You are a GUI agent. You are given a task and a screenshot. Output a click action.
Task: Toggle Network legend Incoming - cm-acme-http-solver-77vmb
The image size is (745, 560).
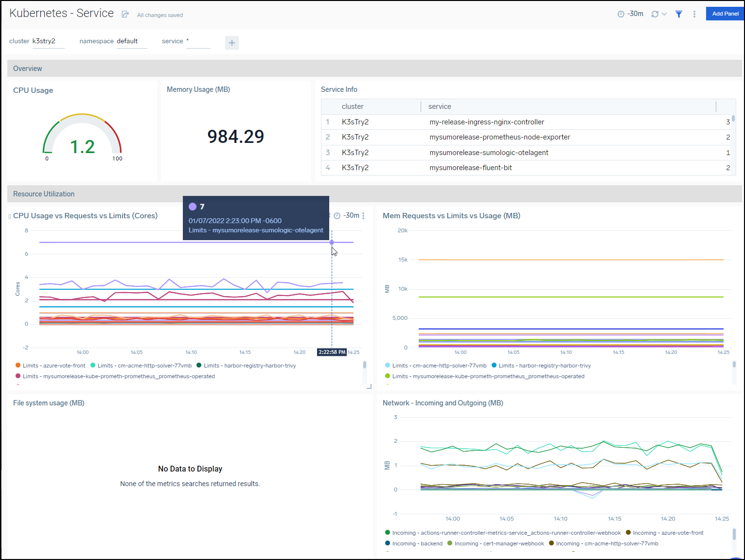click(x=603, y=543)
